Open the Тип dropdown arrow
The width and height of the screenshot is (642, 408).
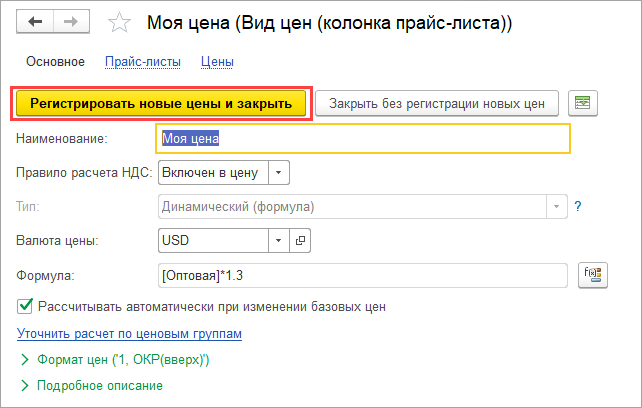(556, 207)
